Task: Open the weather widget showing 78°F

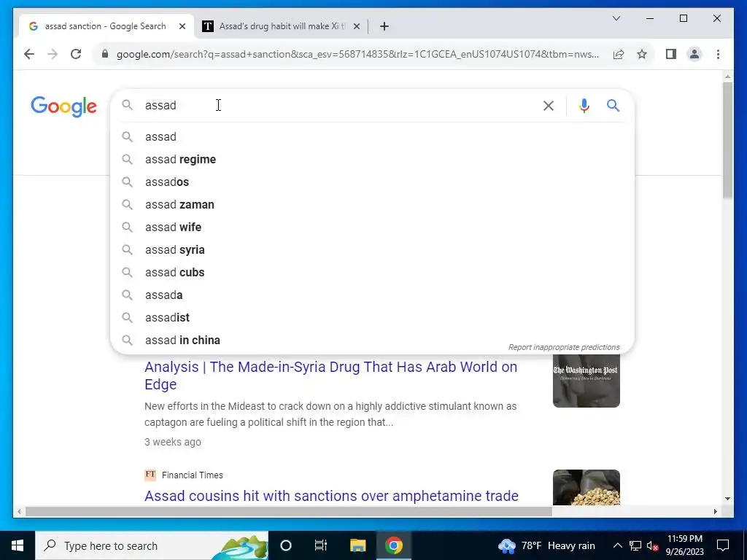Action: point(546,545)
